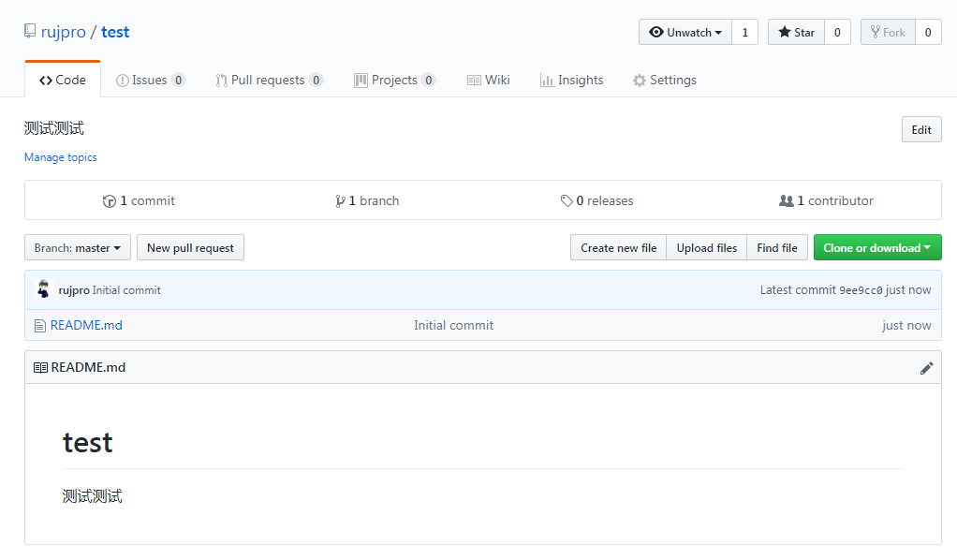Click the test repository name link
The width and height of the screenshot is (957, 560).
click(115, 32)
